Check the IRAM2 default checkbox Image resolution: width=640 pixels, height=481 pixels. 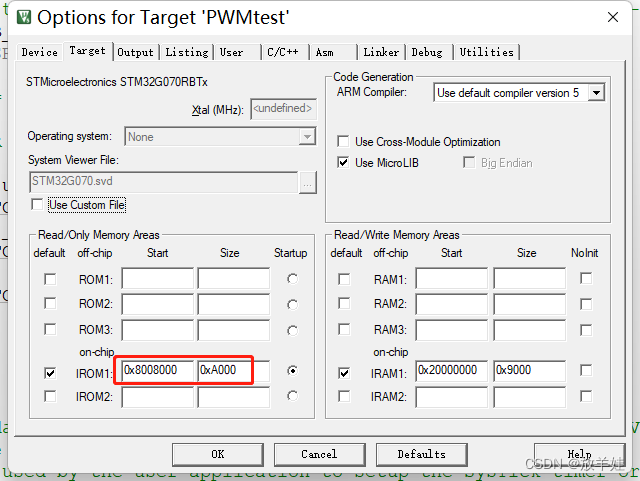pos(344,396)
